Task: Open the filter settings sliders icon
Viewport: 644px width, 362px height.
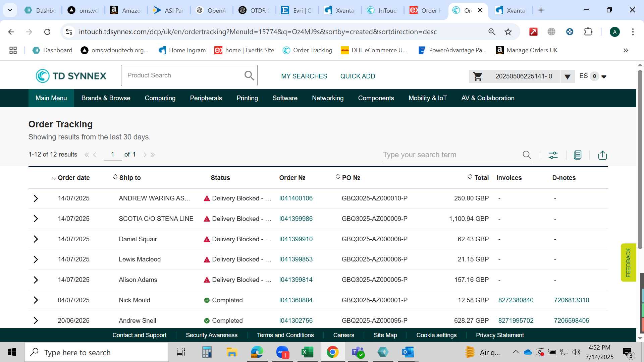Action: pos(553,155)
